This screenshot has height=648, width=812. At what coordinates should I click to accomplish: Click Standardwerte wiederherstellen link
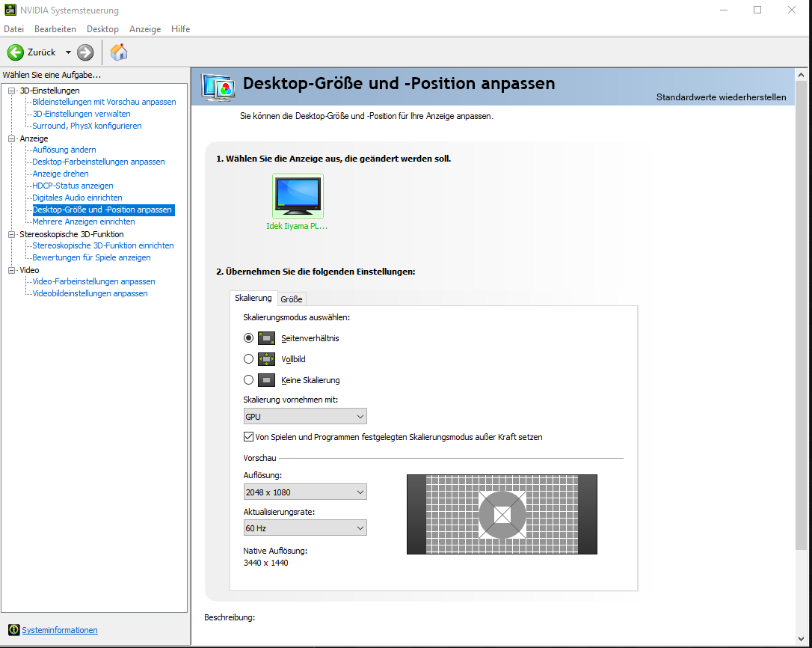[x=721, y=97]
